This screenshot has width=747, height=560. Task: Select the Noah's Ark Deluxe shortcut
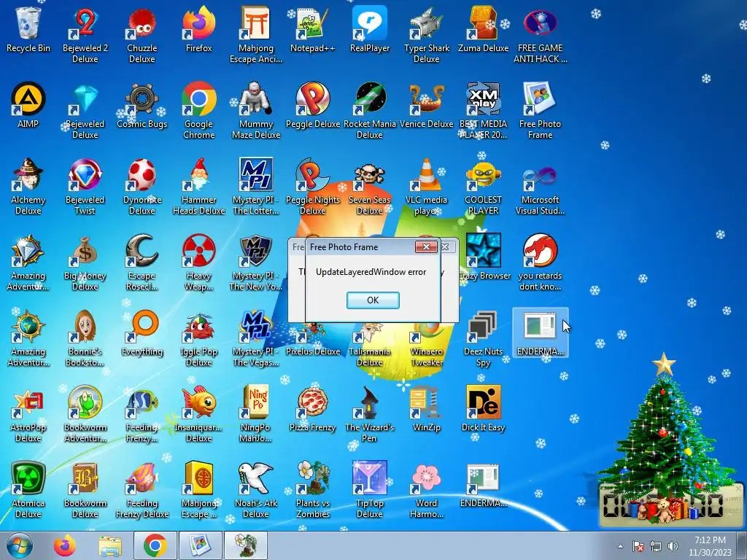(x=256, y=490)
